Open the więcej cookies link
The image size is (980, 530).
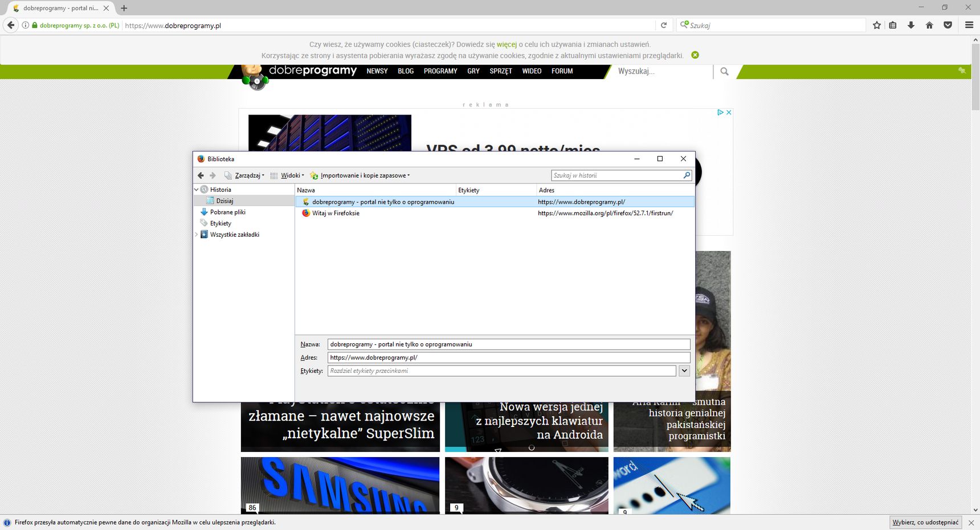pyautogui.click(x=507, y=44)
